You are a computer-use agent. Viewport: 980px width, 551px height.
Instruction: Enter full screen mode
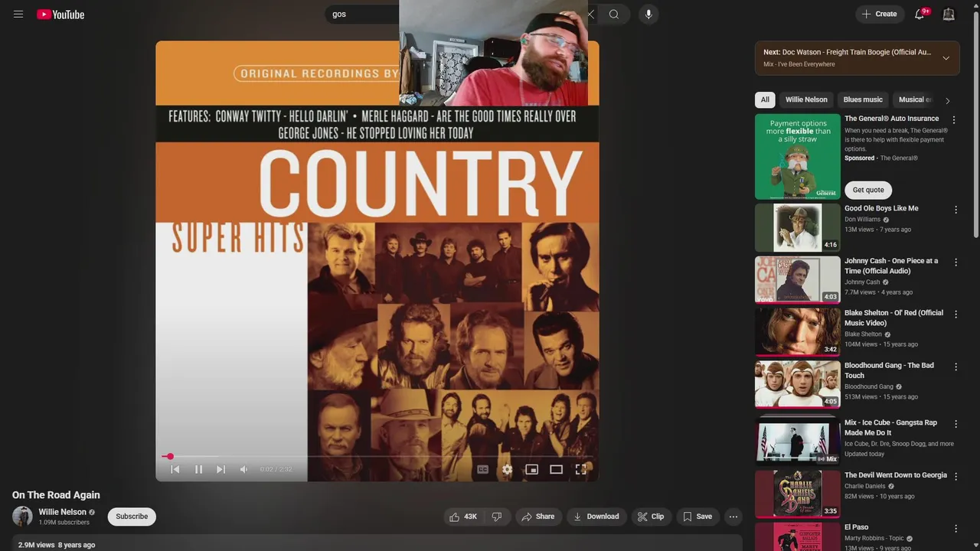(x=581, y=469)
